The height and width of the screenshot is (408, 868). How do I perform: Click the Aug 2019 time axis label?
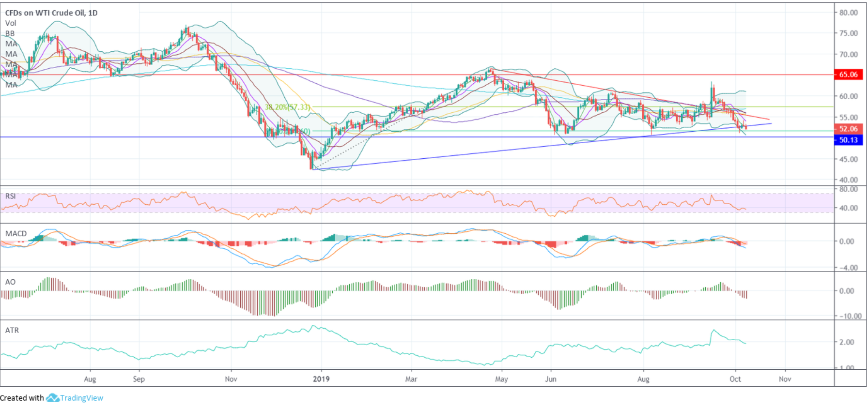tap(643, 379)
